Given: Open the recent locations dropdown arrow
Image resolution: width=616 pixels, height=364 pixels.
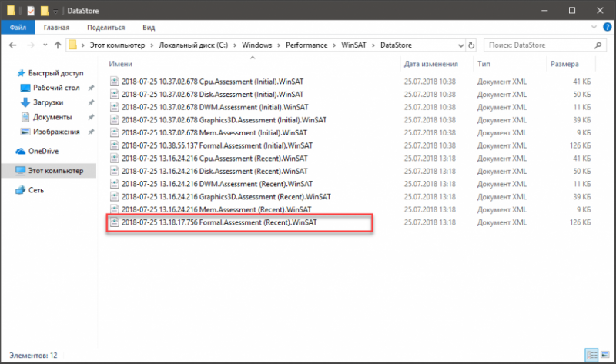Looking at the screenshot, I should pos(45,45).
